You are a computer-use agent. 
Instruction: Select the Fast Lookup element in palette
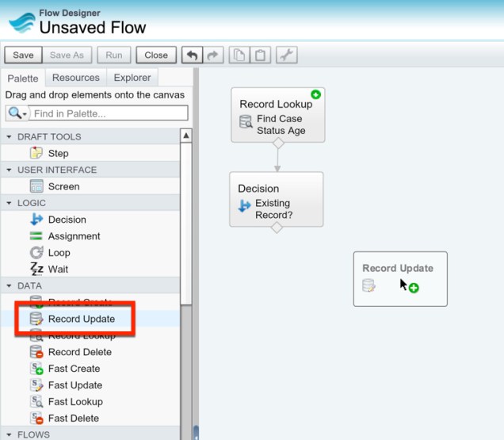[x=74, y=402]
